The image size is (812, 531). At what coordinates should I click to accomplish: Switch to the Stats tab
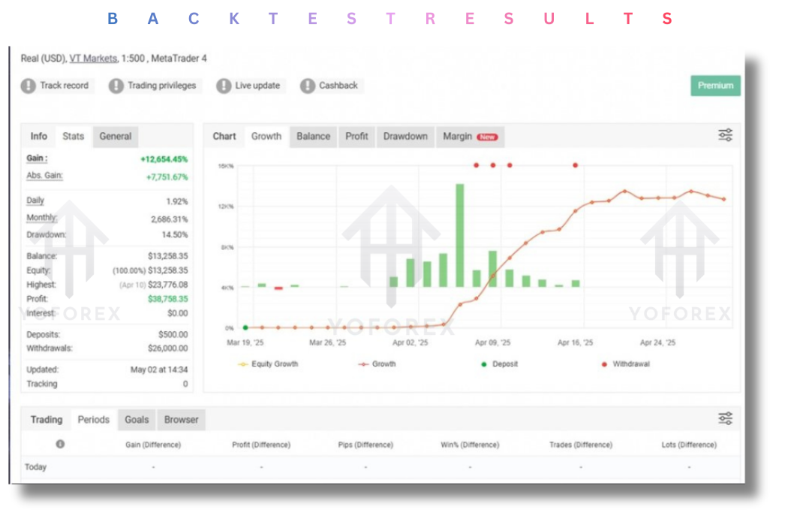click(73, 137)
